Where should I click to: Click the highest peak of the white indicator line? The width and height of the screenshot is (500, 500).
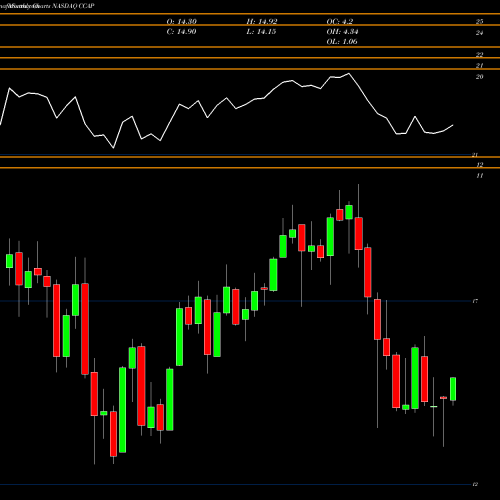pos(349,73)
